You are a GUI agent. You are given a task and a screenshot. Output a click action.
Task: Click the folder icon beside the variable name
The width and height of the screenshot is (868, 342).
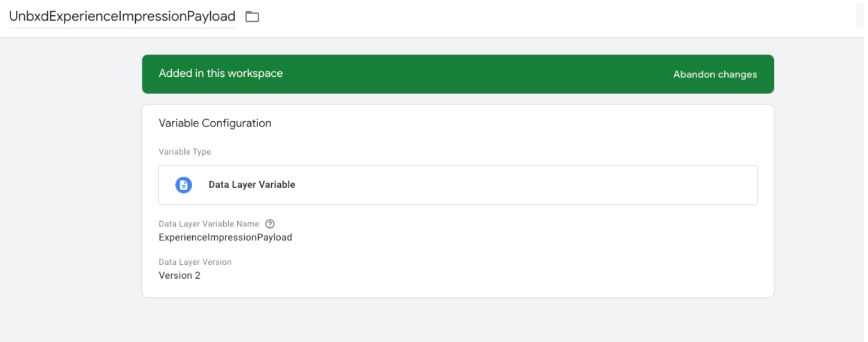click(x=252, y=17)
